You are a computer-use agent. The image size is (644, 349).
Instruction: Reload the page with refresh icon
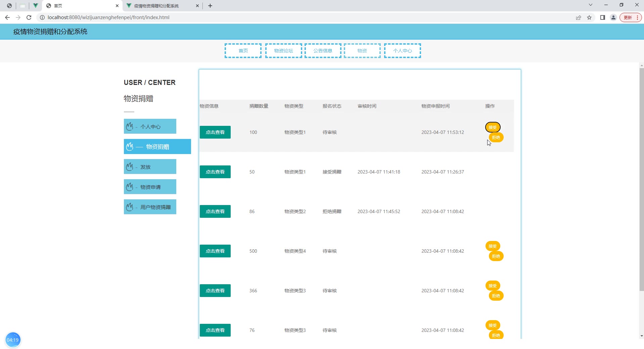coord(29,17)
